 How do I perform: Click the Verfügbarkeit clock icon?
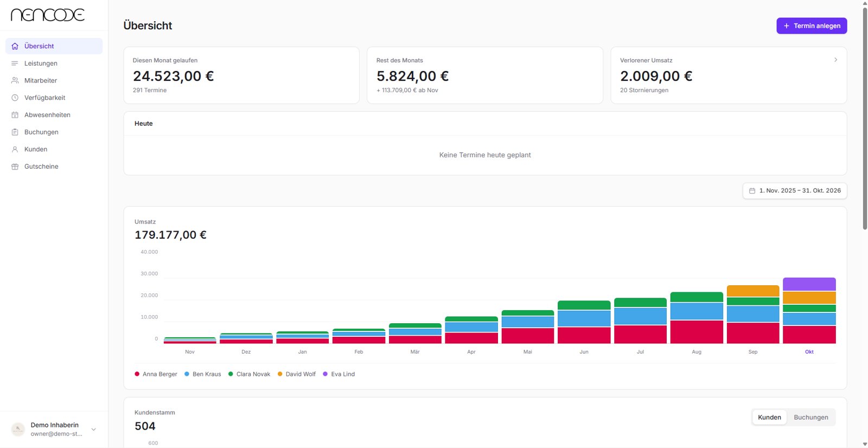[x=15, y=98]
